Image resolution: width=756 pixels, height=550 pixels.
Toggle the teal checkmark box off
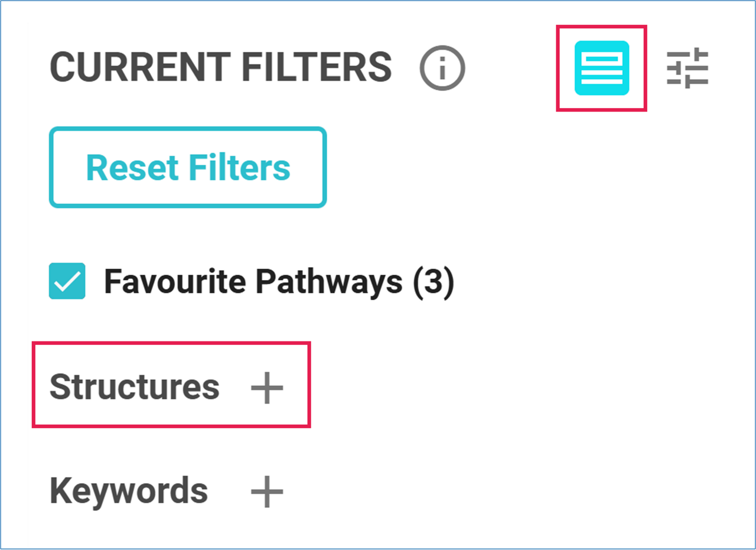click(67, 281)
